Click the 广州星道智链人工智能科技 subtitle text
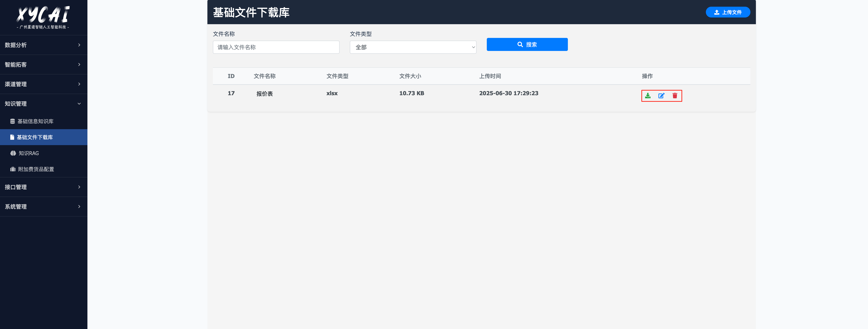This screenshot has height=329, width=868. (x=43, y=27)
